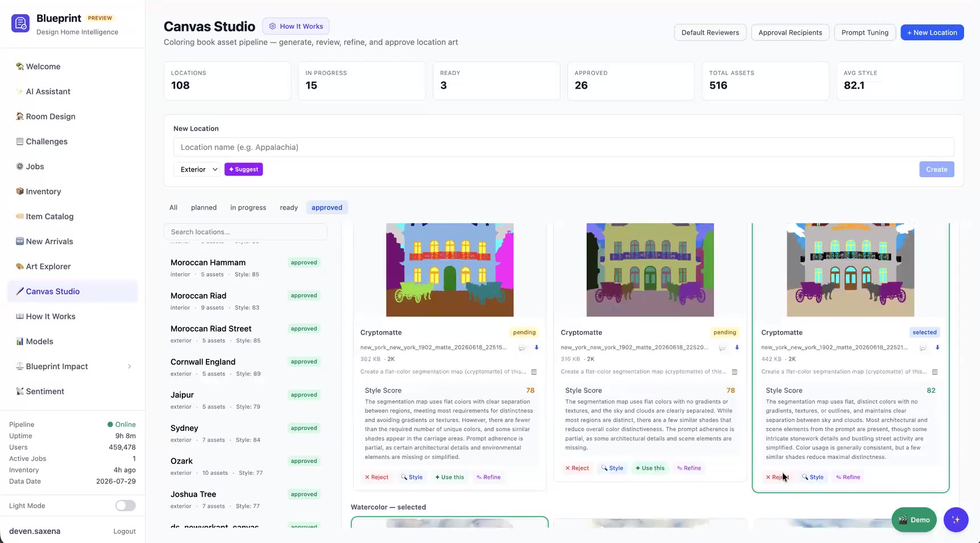Open Prompt Tuning settings

(x=865, y=32)
